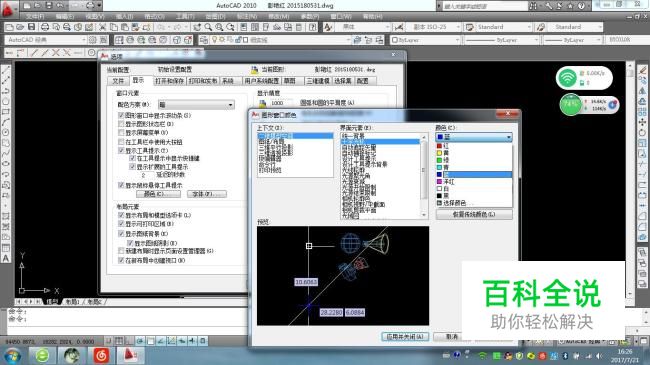Screen dimensions: 650x365
Task: Enable 在工具栏中使用大按钮 checkbox
Action: point(121,141)
